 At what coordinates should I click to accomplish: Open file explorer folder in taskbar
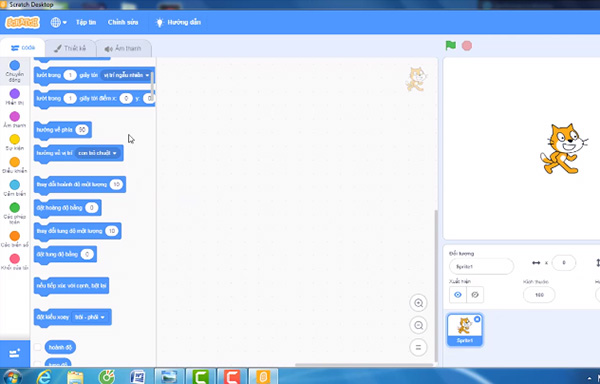75,377
